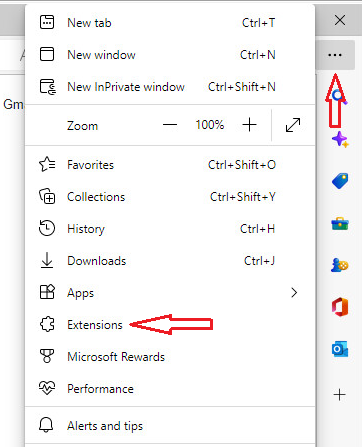Decrease zoom with the minus button
Viewport: 362px width, 447px height.
[x=170, y=125]
